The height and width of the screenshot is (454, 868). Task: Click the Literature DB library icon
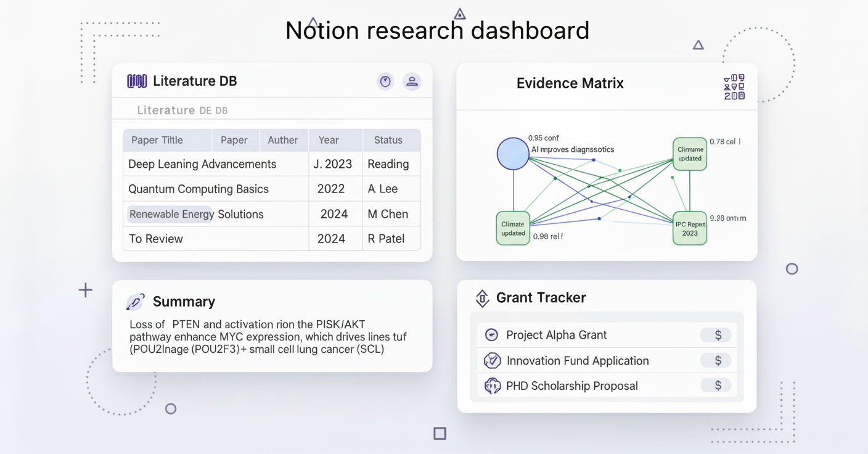pyautogui.click(x=136, y=81)
